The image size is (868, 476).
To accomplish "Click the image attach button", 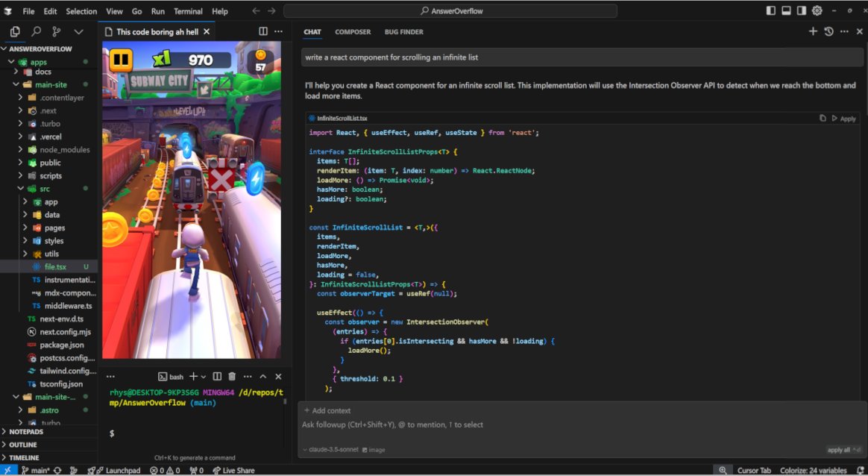I will point(374,450).
